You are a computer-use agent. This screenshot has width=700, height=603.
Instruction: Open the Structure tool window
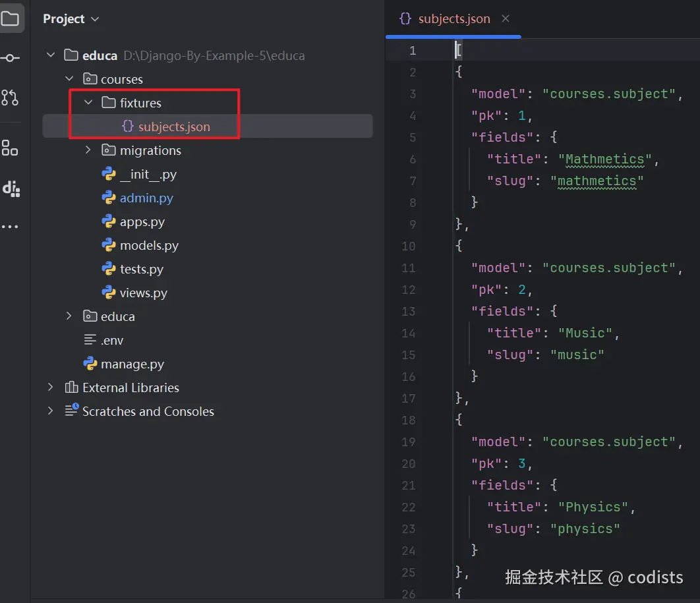point(10,148)
